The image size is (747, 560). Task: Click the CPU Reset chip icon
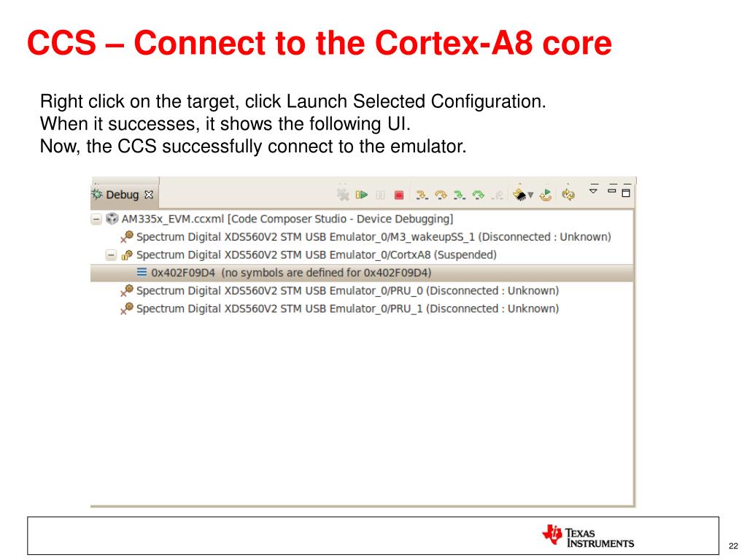pos(519,195)
